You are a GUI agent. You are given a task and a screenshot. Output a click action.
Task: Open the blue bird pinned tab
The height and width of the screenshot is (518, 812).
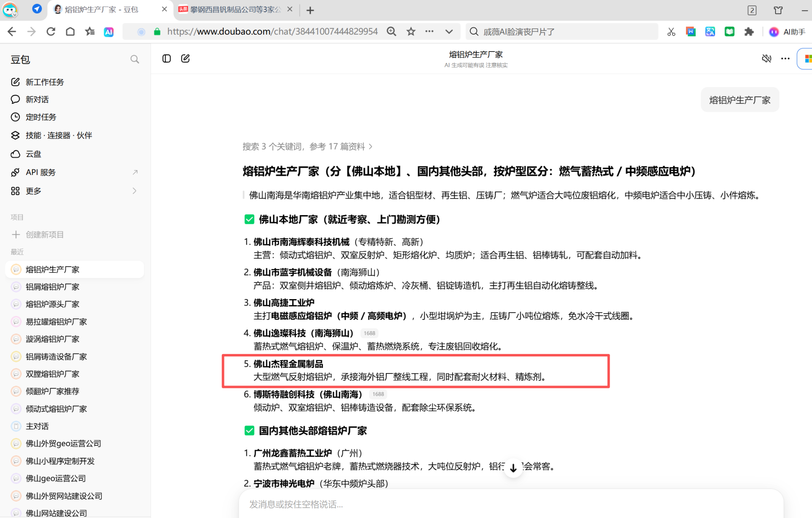coord(37,9)
